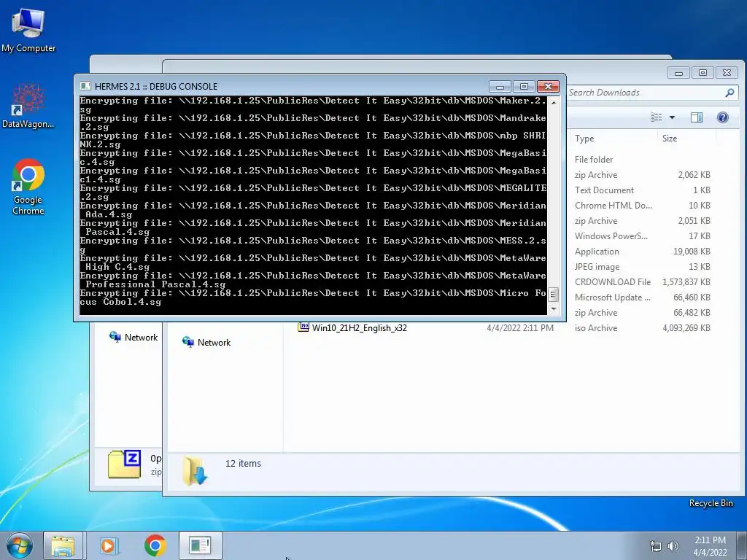
Task: Click the CRDOWNLOAD File type row
Action: 613,282
